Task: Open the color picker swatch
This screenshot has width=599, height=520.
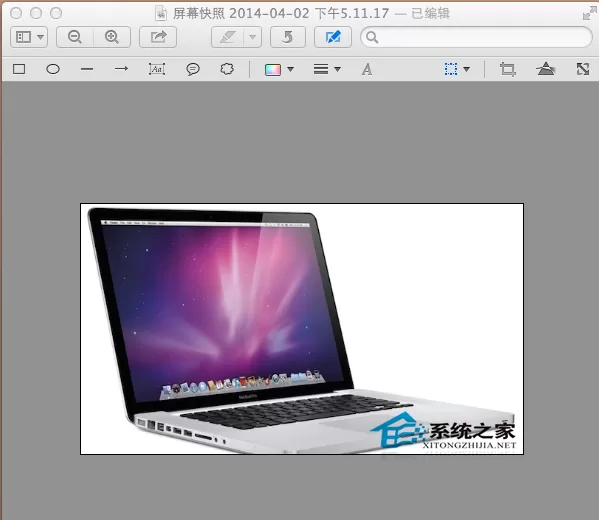Action: click(273, 70)
